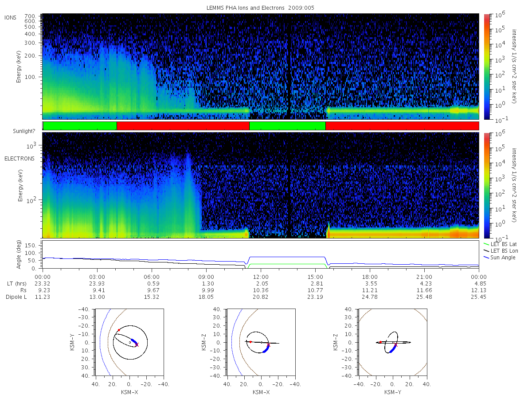This screenshot has height=399, width=532.
Task: Click the 03:00 time tick label
Action: coord(97,277)
